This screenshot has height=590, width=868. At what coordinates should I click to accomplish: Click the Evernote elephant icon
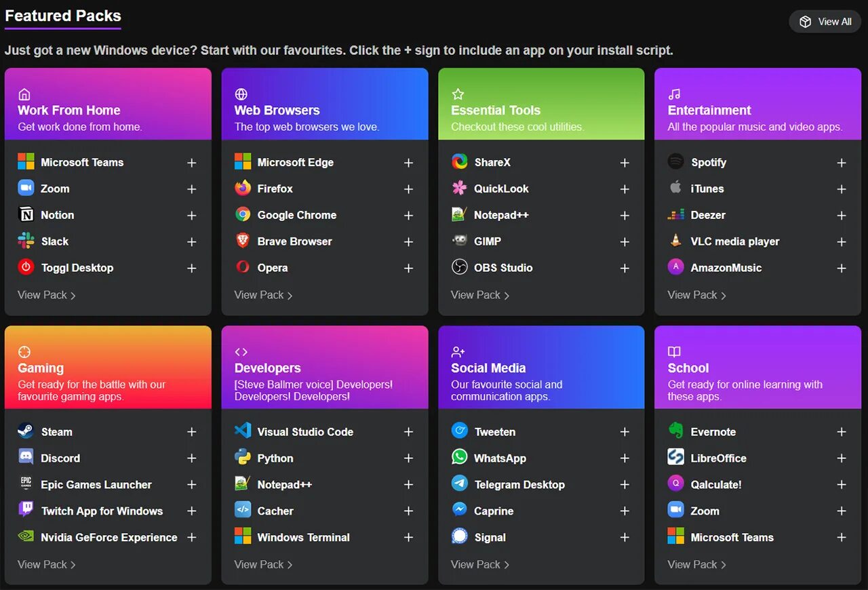[675, 431]
